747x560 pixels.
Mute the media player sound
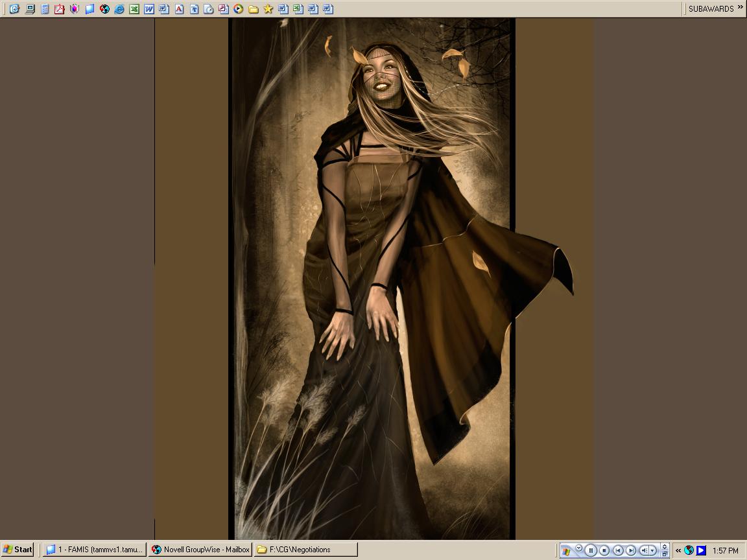[x=644, y=550]
